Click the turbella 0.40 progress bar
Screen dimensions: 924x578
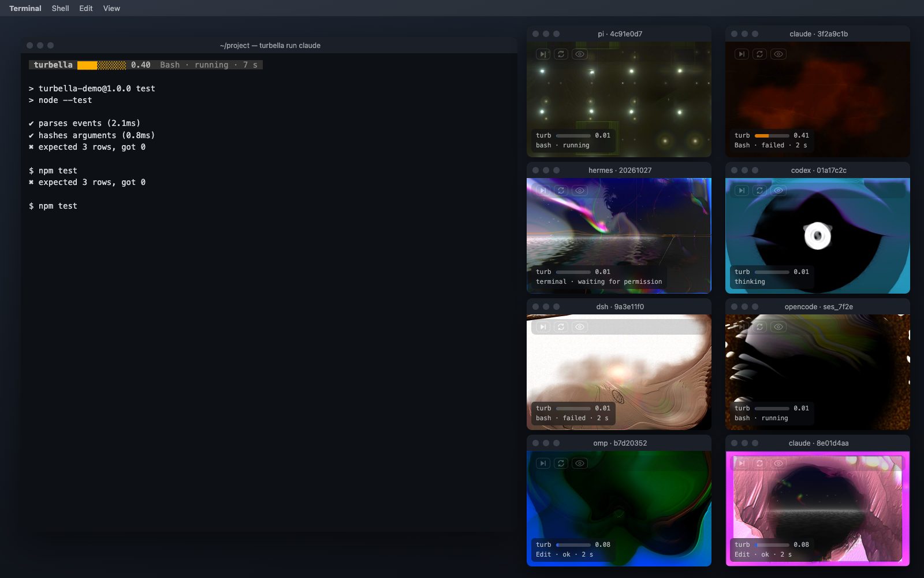coord(102,65)
